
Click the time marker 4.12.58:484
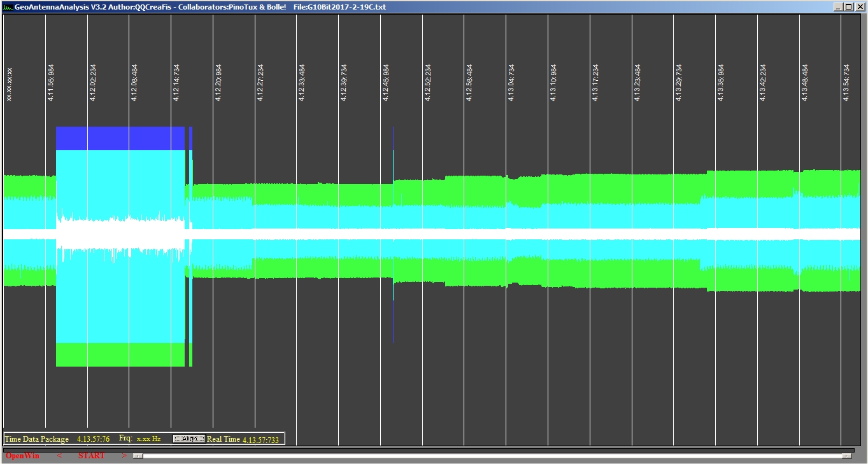click(469, 83)
